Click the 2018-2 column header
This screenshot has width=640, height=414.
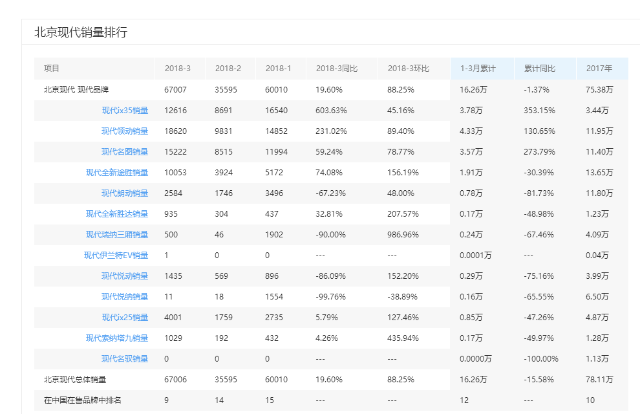[x=228, y=68]
